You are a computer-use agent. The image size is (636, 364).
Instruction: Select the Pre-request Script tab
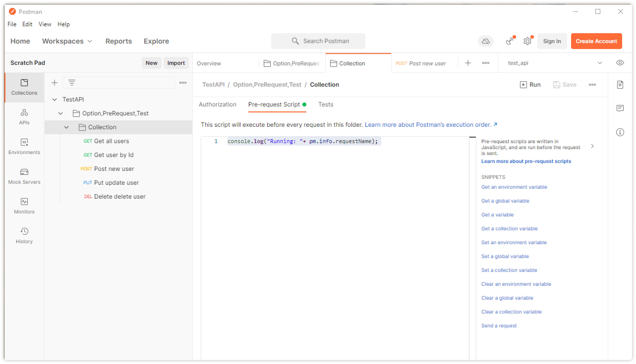pos(277,104)
